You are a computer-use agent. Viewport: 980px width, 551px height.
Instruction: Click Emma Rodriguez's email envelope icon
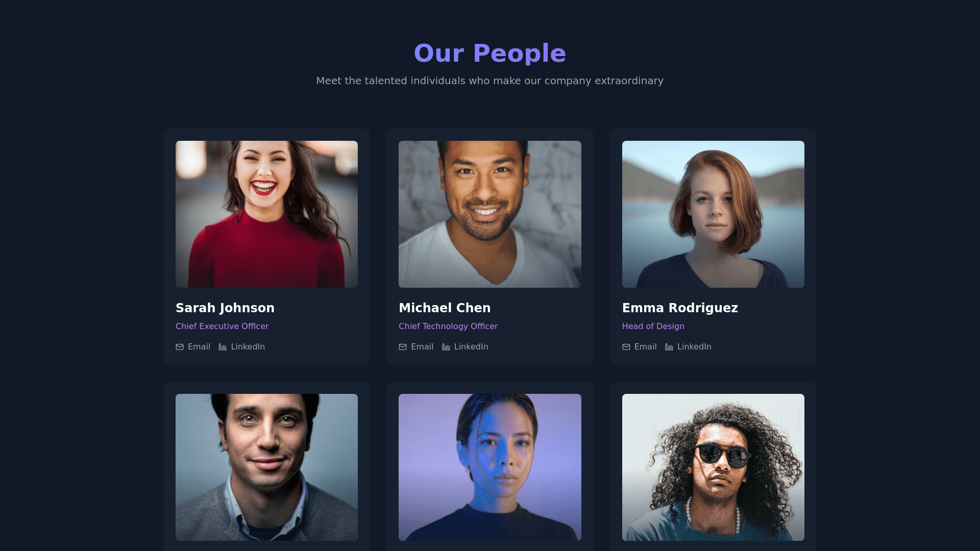626,347
